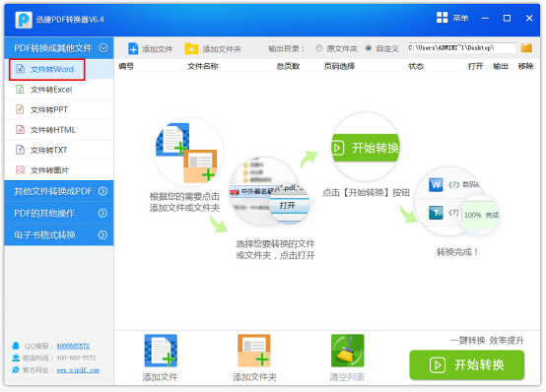Minimize the converter window

pos(485,18)
